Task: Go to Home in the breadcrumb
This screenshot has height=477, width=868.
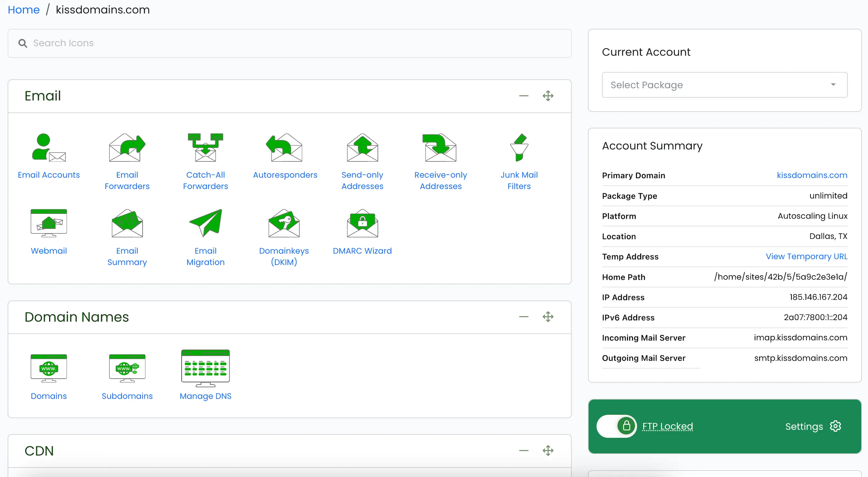Action: pos(24,9)
